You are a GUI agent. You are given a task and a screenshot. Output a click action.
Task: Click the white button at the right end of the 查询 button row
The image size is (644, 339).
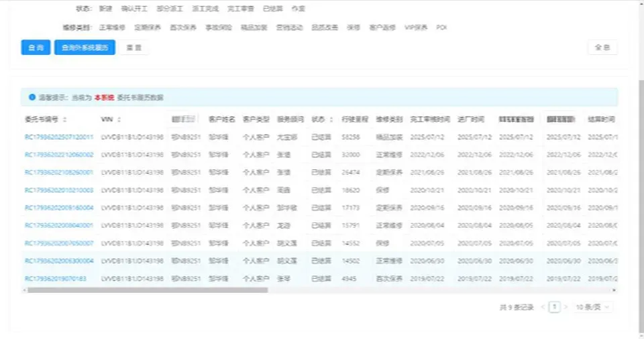click(602, 47)
